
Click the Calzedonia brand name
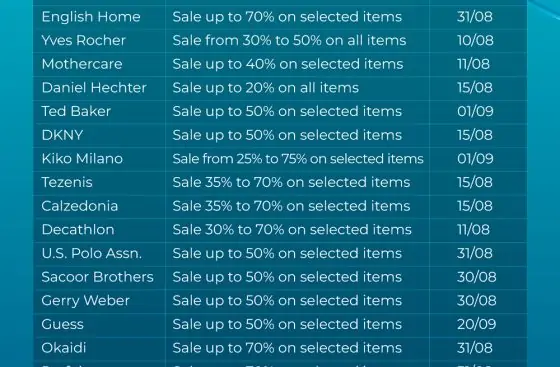pos(80,206)
